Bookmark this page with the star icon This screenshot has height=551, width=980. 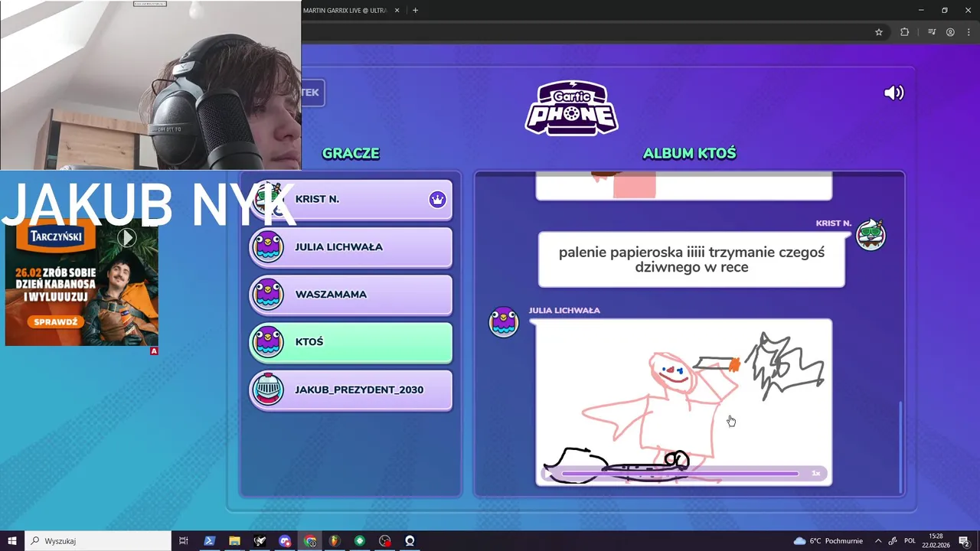click(x=879, y=32)
